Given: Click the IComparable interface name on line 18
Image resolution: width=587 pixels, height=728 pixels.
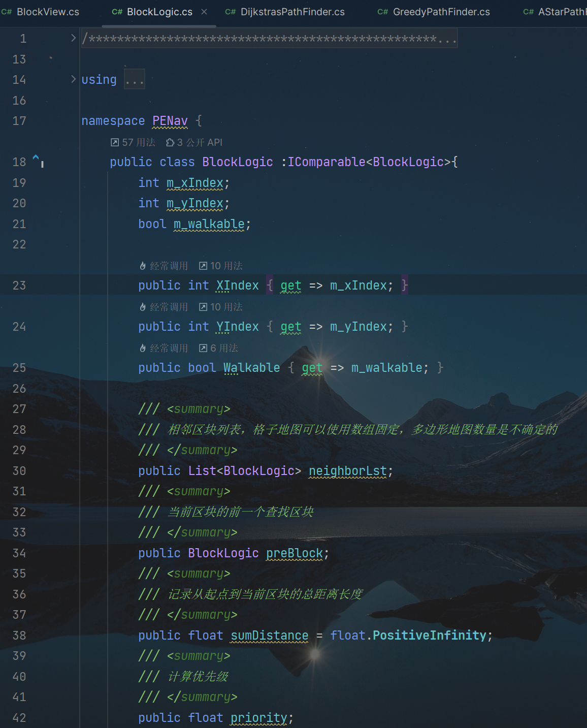Looking at the screenshot, I should pos(327,162).
